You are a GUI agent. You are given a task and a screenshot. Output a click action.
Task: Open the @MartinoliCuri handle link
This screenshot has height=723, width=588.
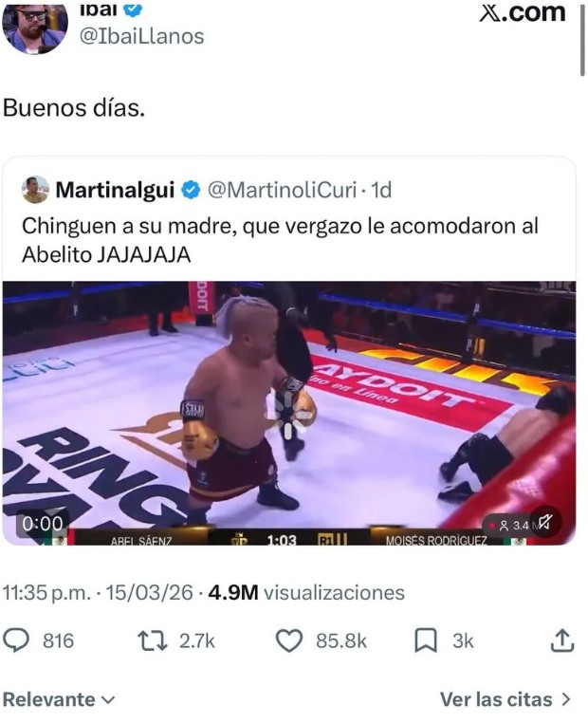pos(282,190)
